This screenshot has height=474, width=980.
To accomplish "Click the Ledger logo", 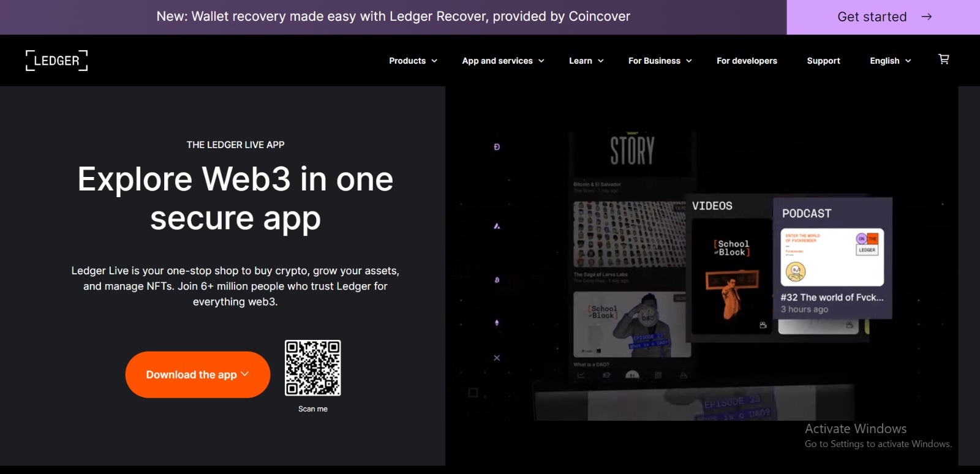I will point(56,61).
